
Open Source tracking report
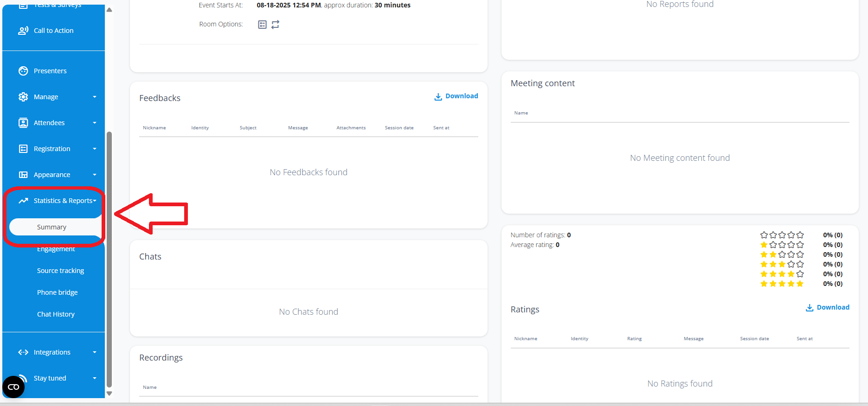pos(60,271)
